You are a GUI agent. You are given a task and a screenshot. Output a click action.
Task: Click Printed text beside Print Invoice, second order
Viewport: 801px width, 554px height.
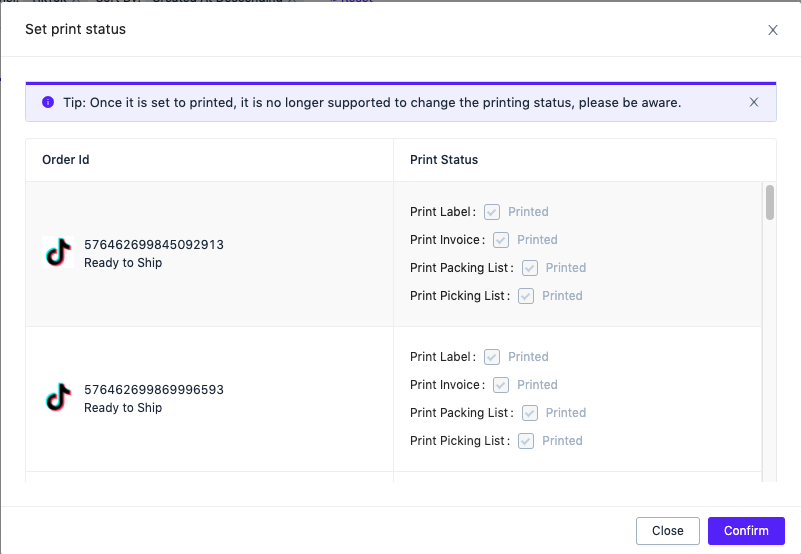pyautogui.click(x=537, y=385)
